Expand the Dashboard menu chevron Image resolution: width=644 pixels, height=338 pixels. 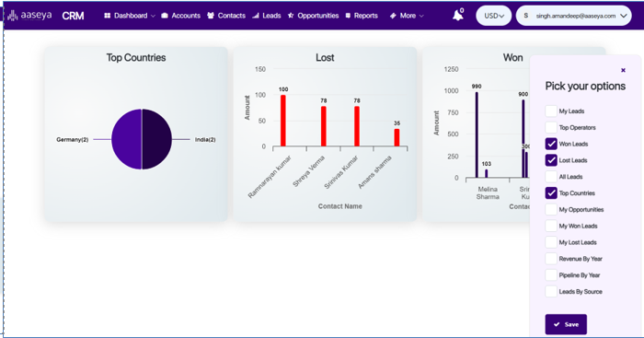(x=153, y=16)
